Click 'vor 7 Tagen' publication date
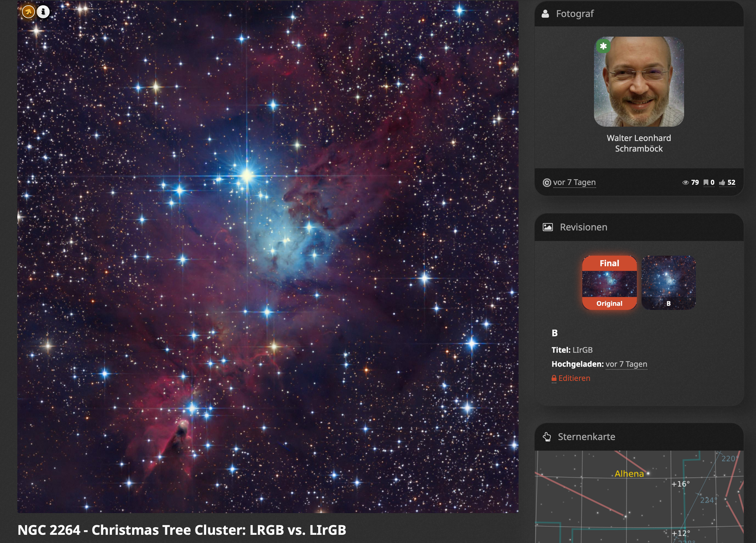756x543 pixels. point(574,183)
